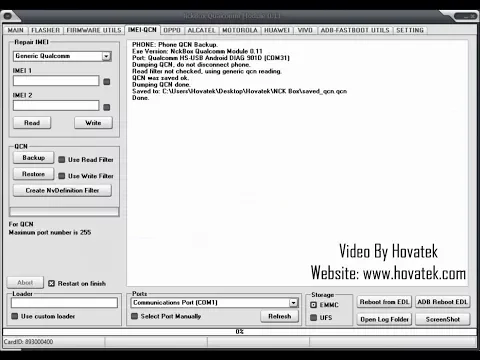Switch to the SETTING tab

coord(410,30)
